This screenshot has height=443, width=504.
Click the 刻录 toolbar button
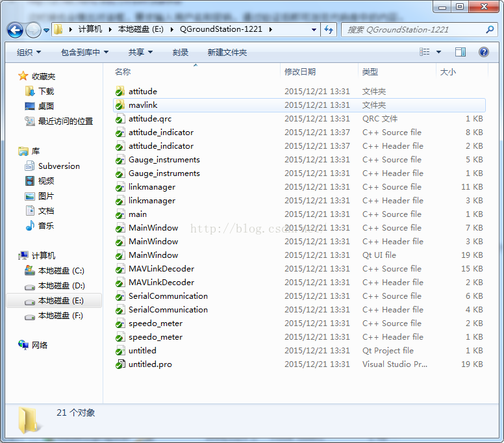[x=181, y=52]
